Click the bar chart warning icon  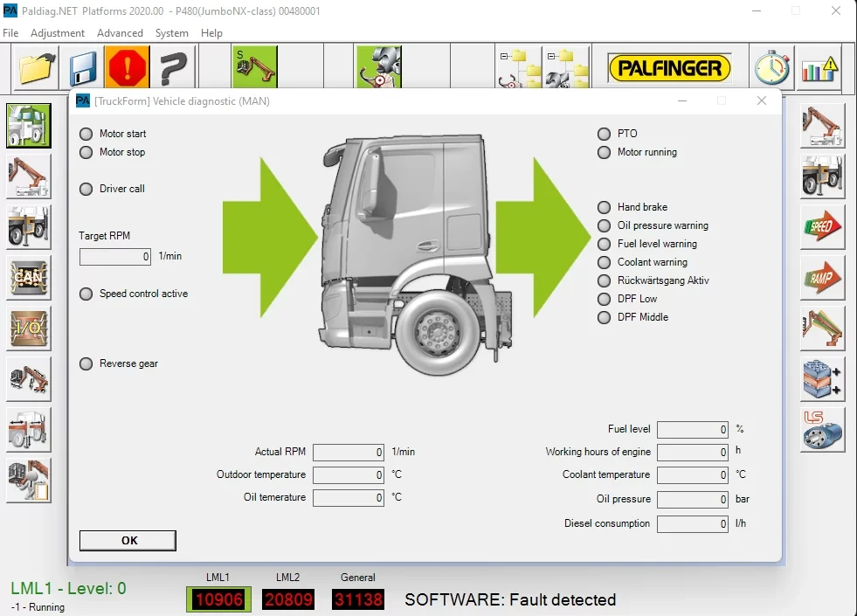(819, 67)
